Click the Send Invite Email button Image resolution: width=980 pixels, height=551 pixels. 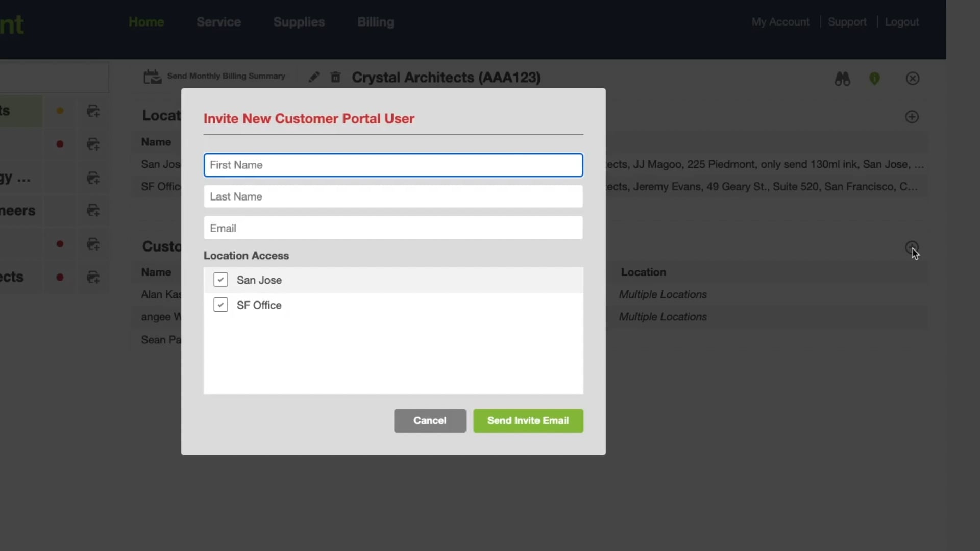[x=528, y=420]
